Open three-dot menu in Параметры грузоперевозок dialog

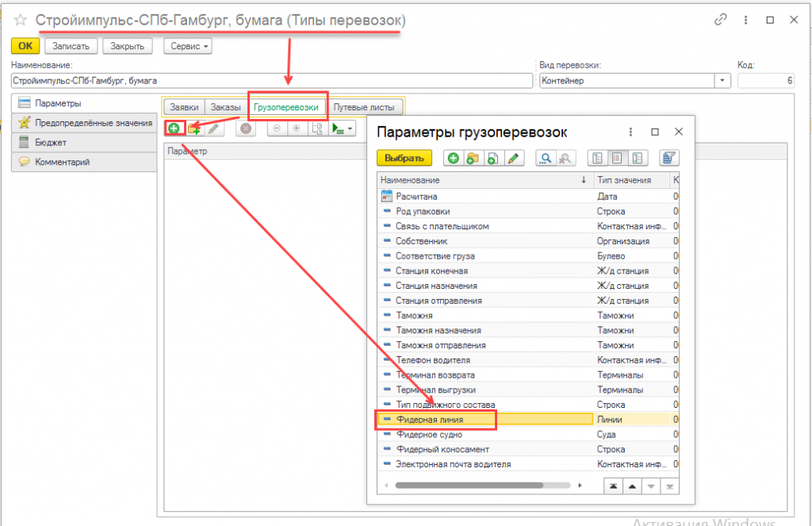click(630, 132)
